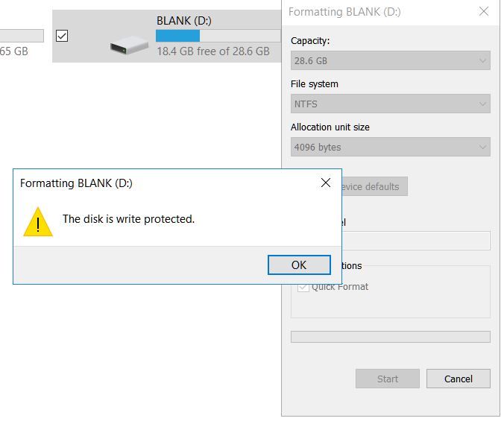This screenshot has height=427, width=504.
Task: Click the Restore device defaults button
Action: (x=375, y=186)
